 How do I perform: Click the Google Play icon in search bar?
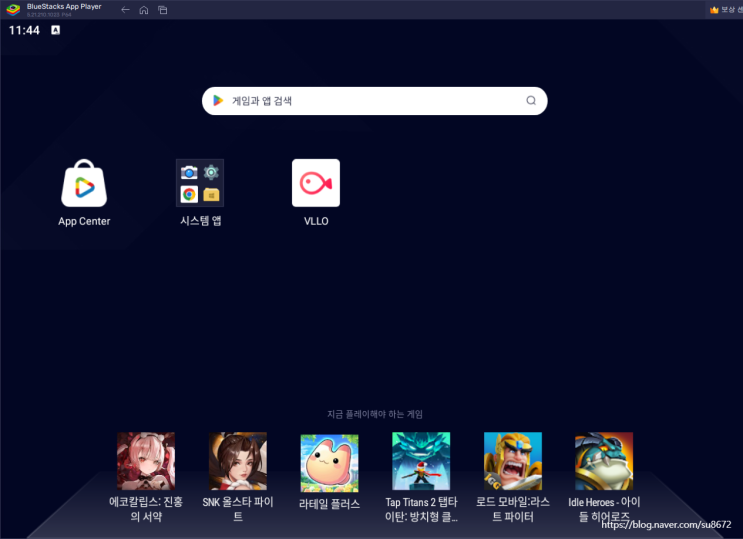(218, 100)
